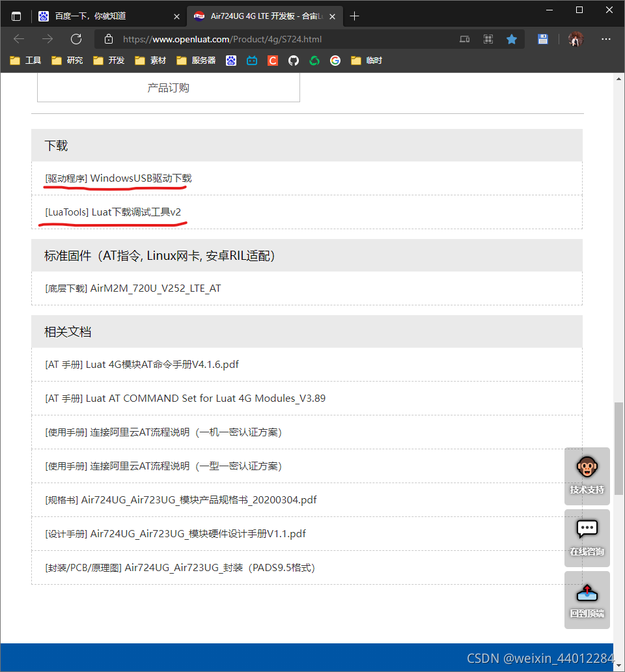
Task: Close the Air724UG tab
Action: tap(333, 17)
